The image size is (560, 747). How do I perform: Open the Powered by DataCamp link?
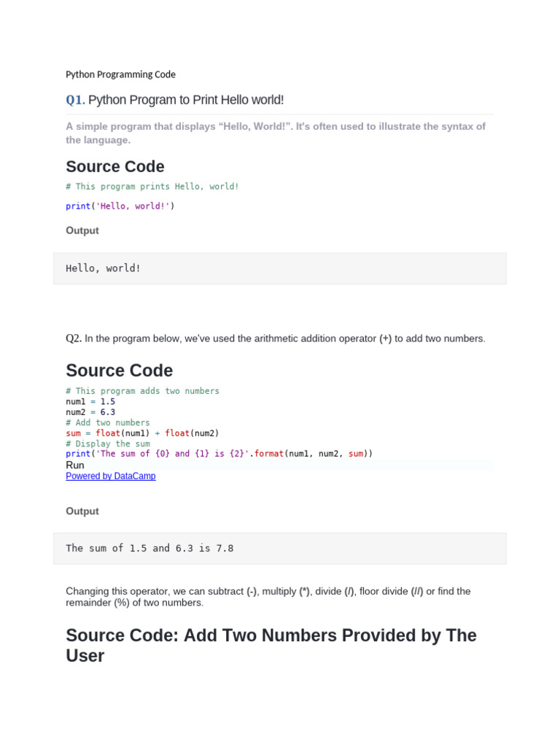pyautogui.click(x=111, y=476)
